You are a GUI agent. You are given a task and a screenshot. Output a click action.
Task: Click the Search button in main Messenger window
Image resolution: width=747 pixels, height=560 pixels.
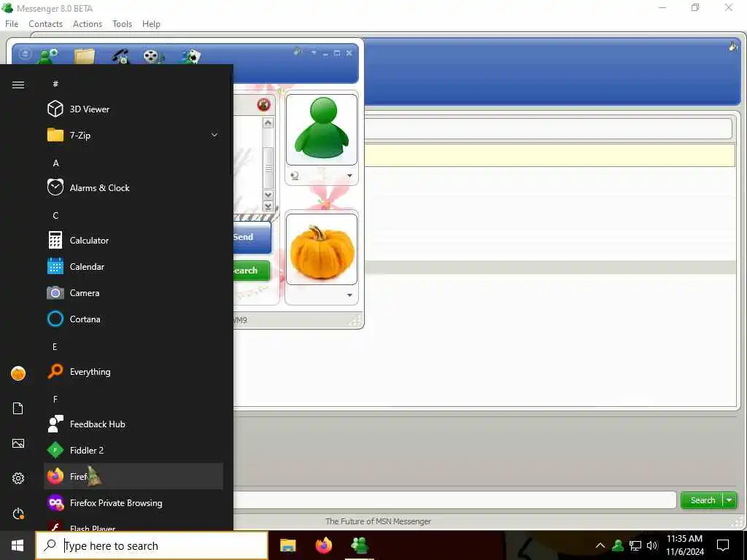pos(703,500)
